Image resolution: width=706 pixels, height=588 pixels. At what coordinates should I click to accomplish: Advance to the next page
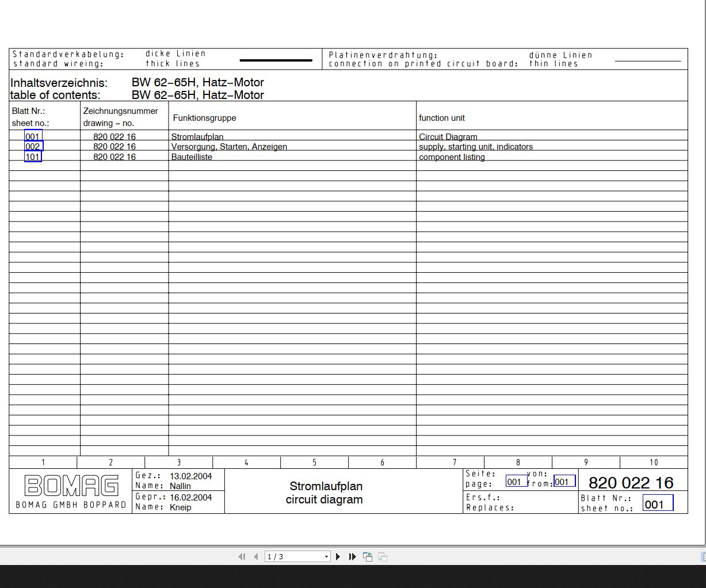click(x=338, y=556)
